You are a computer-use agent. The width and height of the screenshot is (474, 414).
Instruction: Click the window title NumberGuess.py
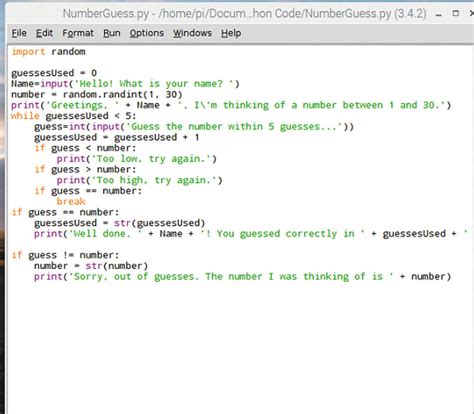point(244,14)
